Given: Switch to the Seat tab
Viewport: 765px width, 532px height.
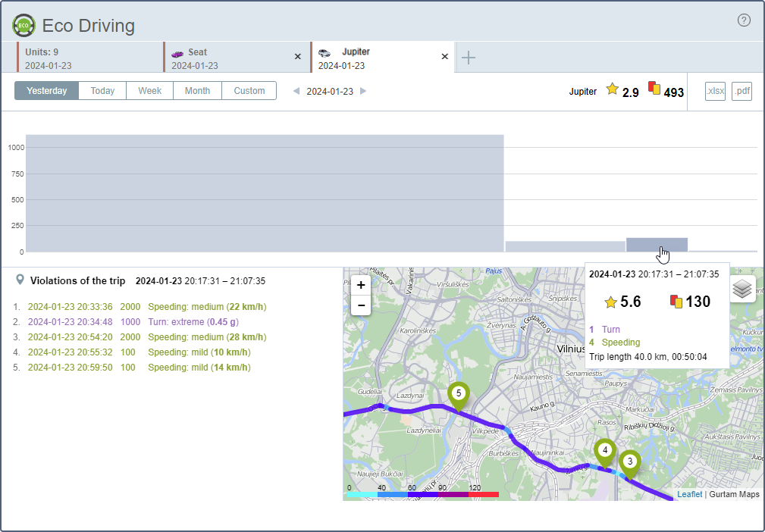Looking at the screenshot, I should click(x=227, y=58).
